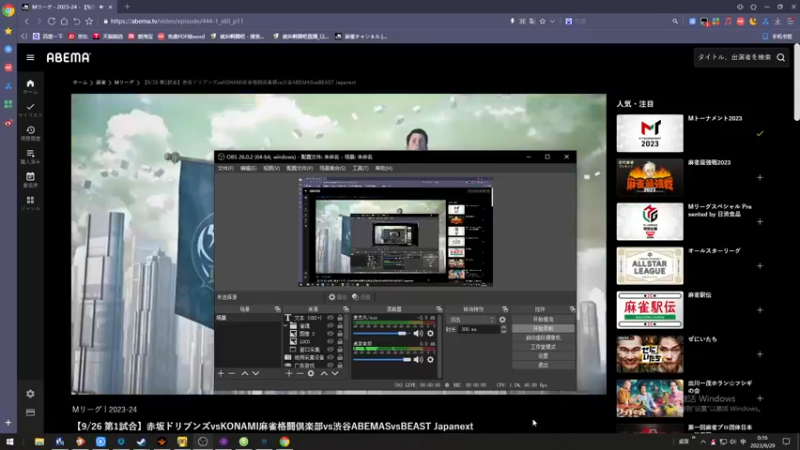Open OBS 配置文件(P) menu
The width and height of the screenshot is (800, 450).
pos(299,168)
